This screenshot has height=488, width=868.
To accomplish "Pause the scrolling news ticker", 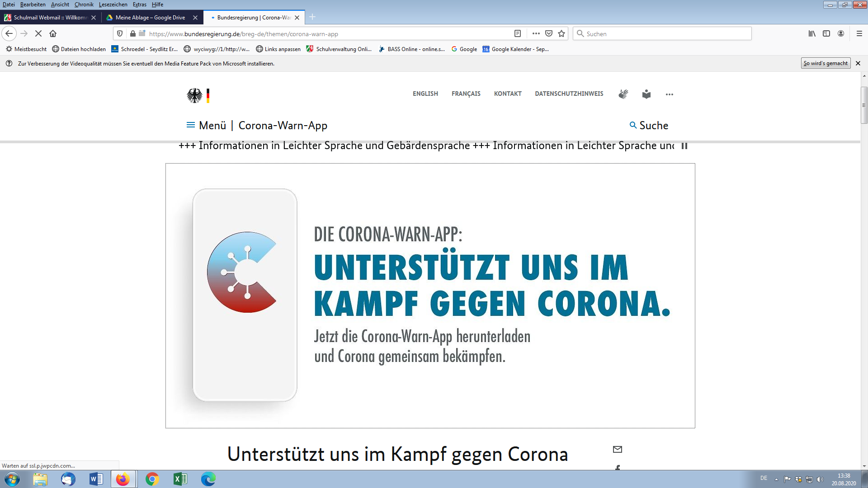I will 684,146.
